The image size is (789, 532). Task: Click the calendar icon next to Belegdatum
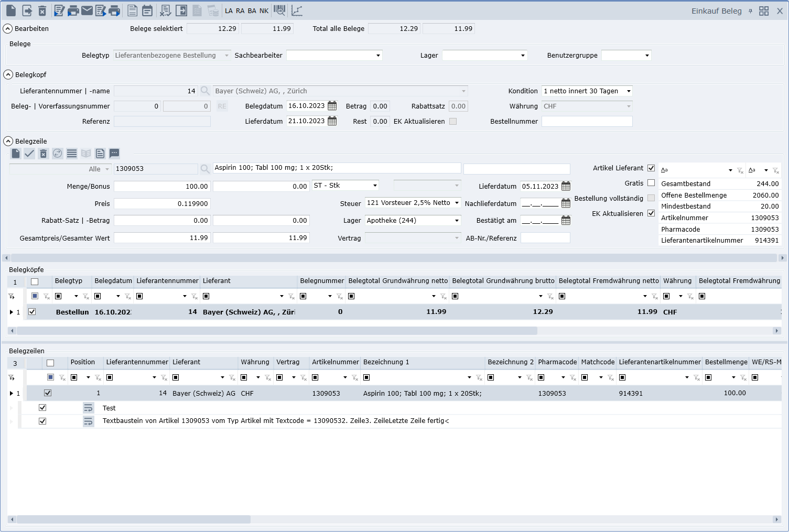tap(332, 106)
